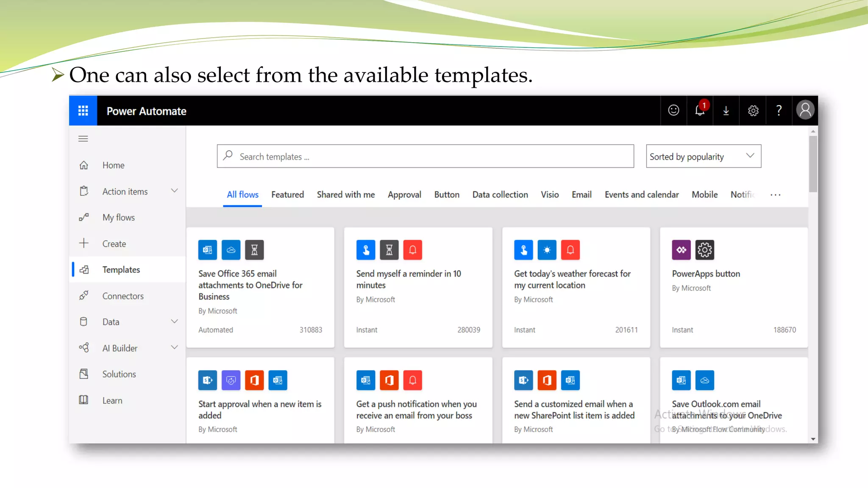868x488 pixels.
Task: Open the Shared with me tab
Action: point(346,195)
